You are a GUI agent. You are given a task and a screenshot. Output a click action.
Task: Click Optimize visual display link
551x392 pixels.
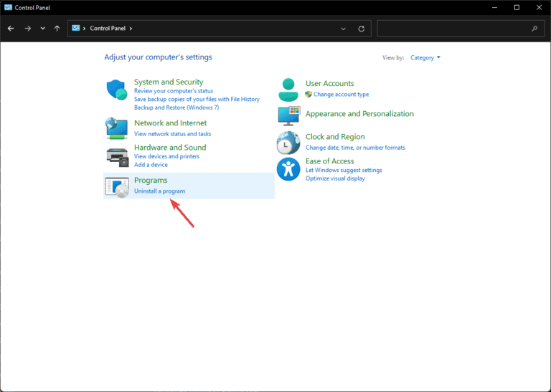tap(335, 178)
